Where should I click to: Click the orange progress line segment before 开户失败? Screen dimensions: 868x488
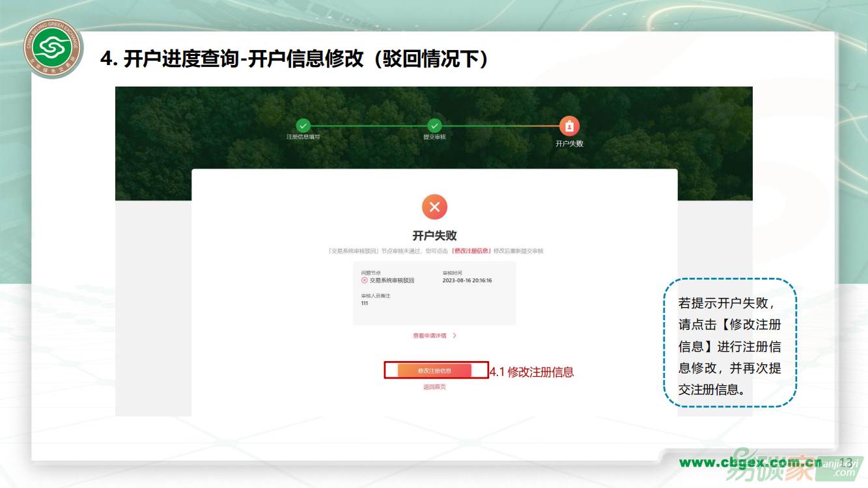pos(521,126)
